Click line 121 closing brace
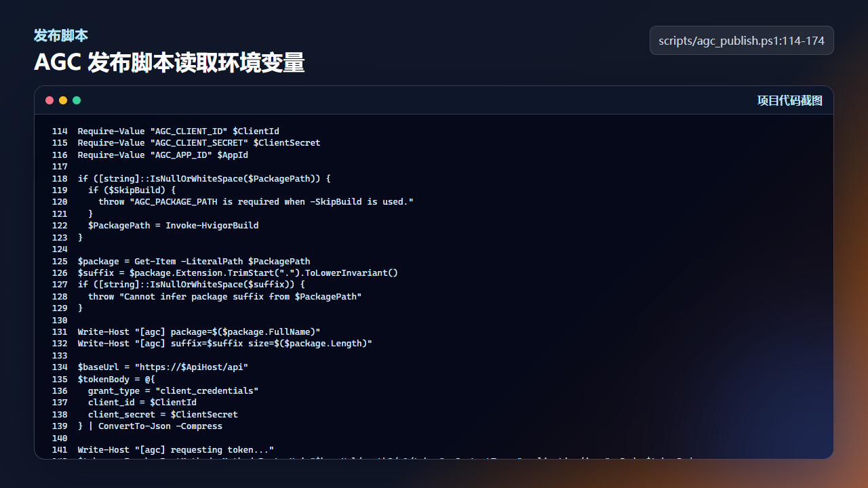Viewport: 868px width, 488px height. pos(91,214)
